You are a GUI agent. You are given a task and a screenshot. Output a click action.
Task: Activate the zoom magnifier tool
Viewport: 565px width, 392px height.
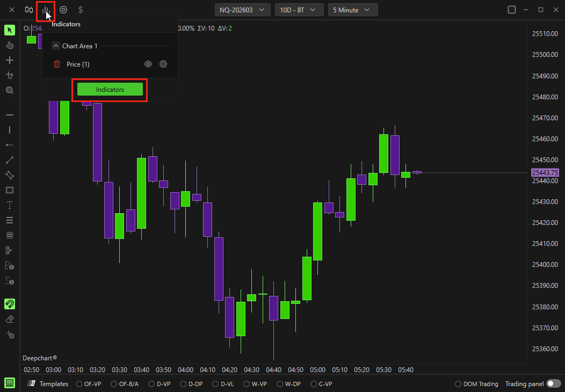10,90
